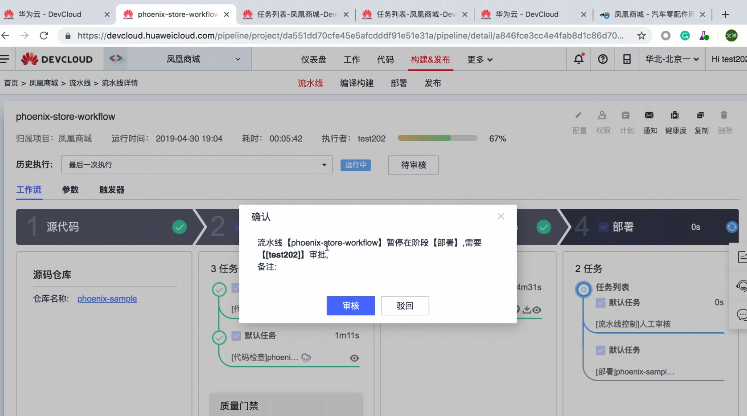Click the eye icon for [代码检查]phoeni… task
The image size is (747, 416).
[354, 358]
